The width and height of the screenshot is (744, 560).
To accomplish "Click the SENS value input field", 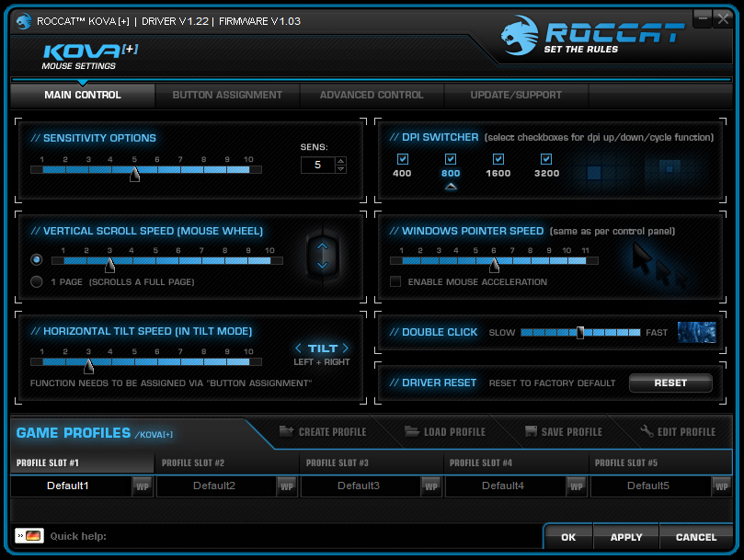I will [318, 165].
